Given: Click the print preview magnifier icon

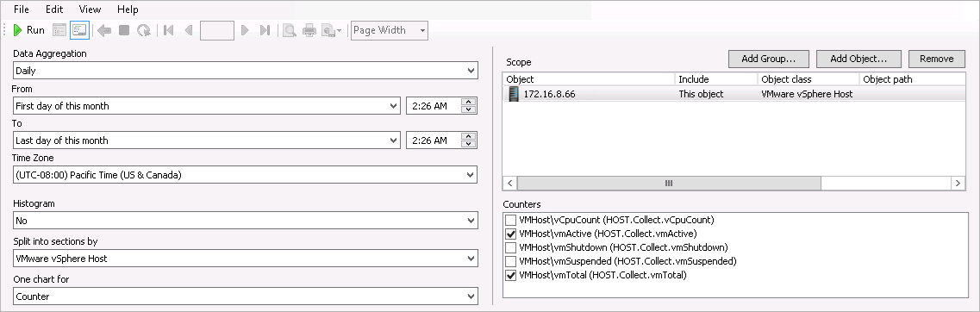Looking at the screenshot, I should [290, 30].
